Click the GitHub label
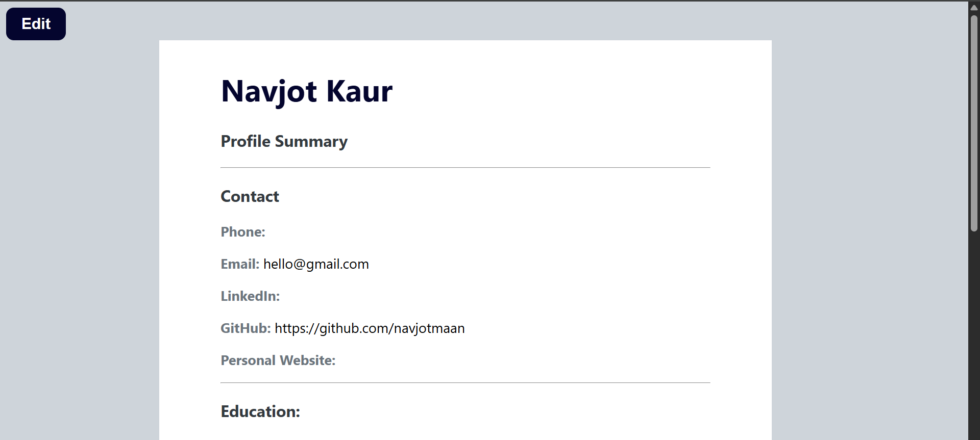This screenshot has width=980, height=440. 246,328
